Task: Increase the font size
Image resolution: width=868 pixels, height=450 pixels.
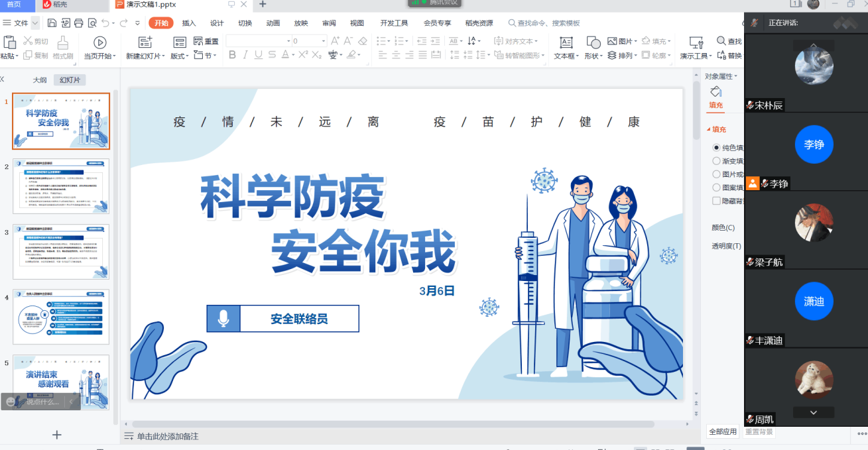Action: [335, 41]
